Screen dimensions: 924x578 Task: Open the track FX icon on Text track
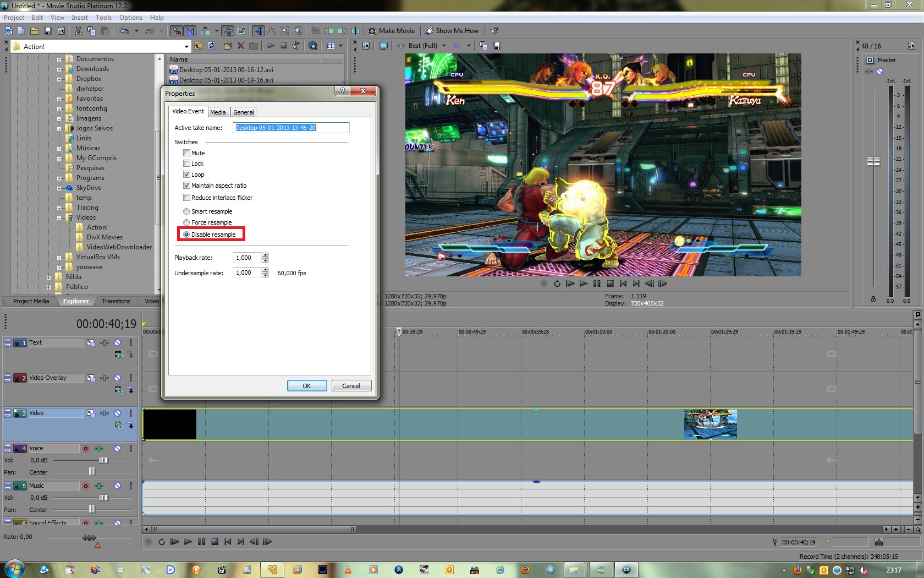coord(104,343)
